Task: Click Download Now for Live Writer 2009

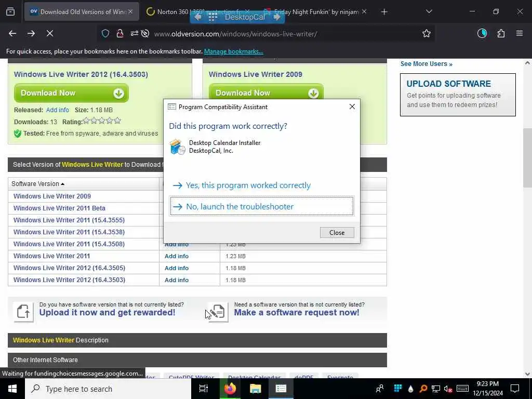Action: tap(266, 92)
